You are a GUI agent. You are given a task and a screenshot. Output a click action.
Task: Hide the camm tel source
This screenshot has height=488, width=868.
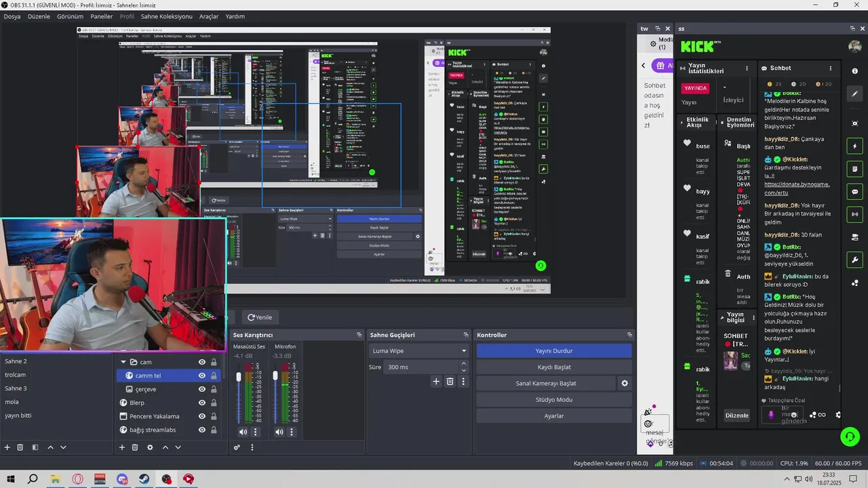(x=202, y=375)
